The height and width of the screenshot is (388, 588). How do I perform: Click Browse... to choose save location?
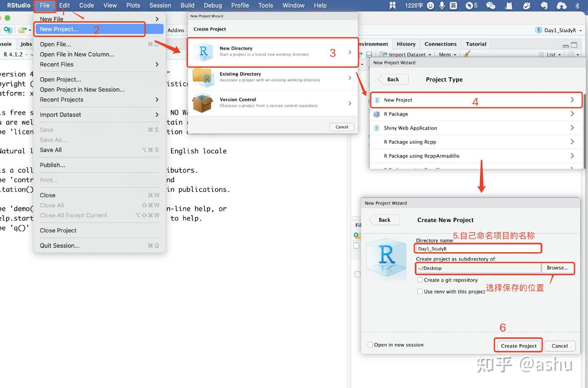click(x=557, y=268)
